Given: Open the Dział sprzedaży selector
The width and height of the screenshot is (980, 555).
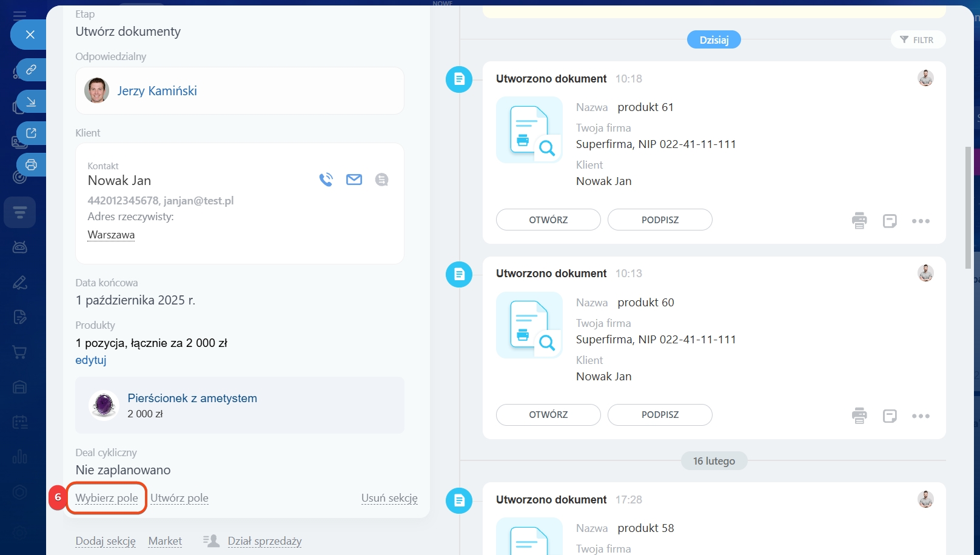Looking at the screenshot, I should click(264, 541).
